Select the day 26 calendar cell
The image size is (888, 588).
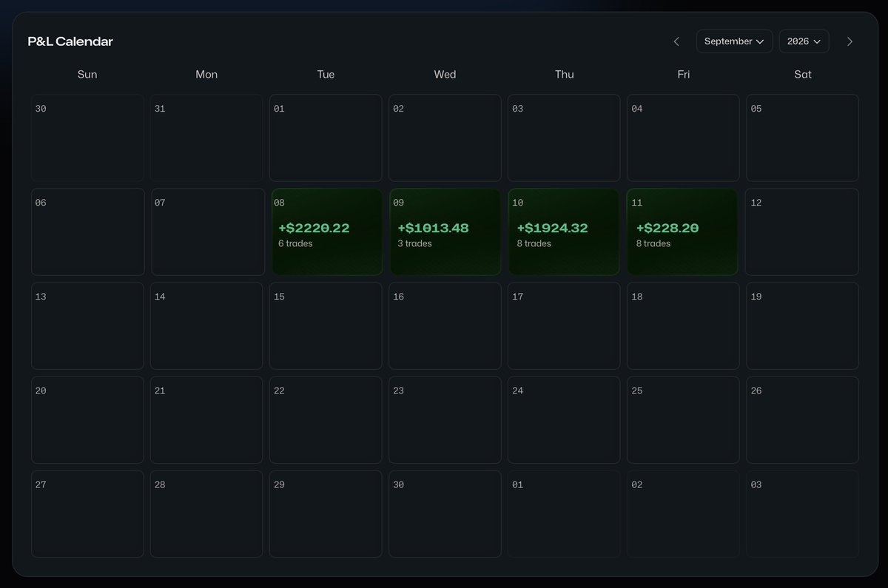pyautogui.click(x=802, y=420)
